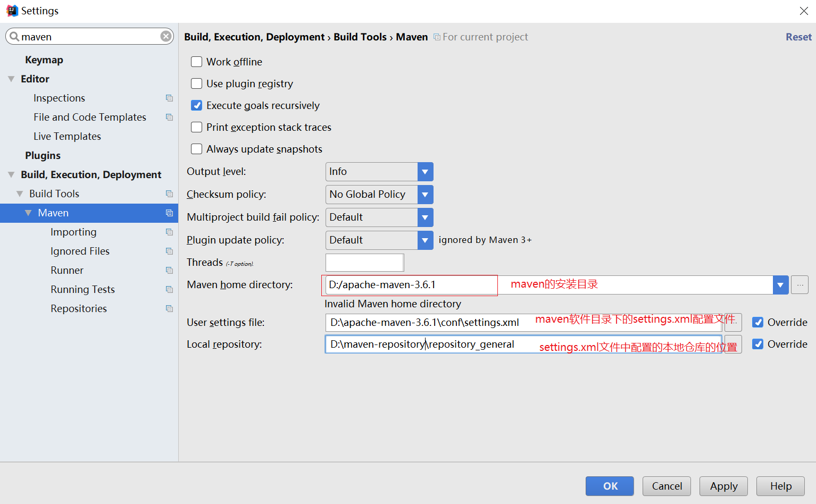Click the project-level icon beside Repositories
Viewport: 816px width, 504px height.
pos(169,308)
